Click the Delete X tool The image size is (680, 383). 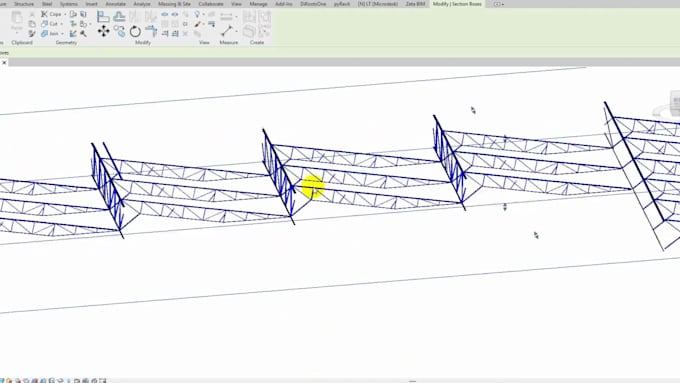point(185,33)
